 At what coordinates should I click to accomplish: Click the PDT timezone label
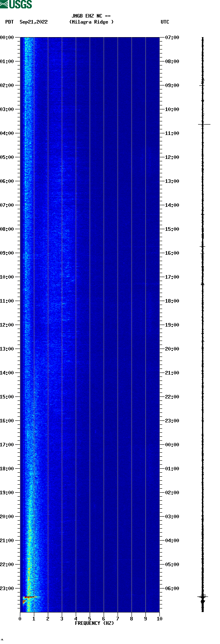coord(10,22)
